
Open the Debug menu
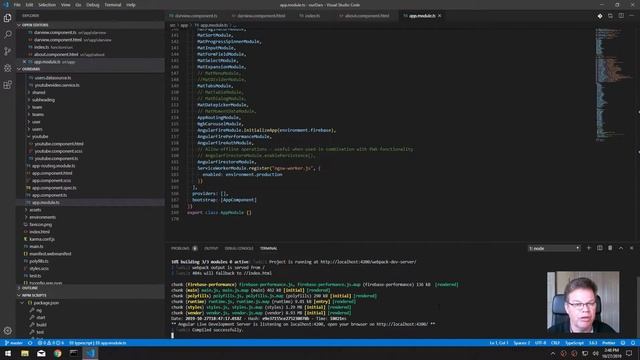(x=93, y=5)
